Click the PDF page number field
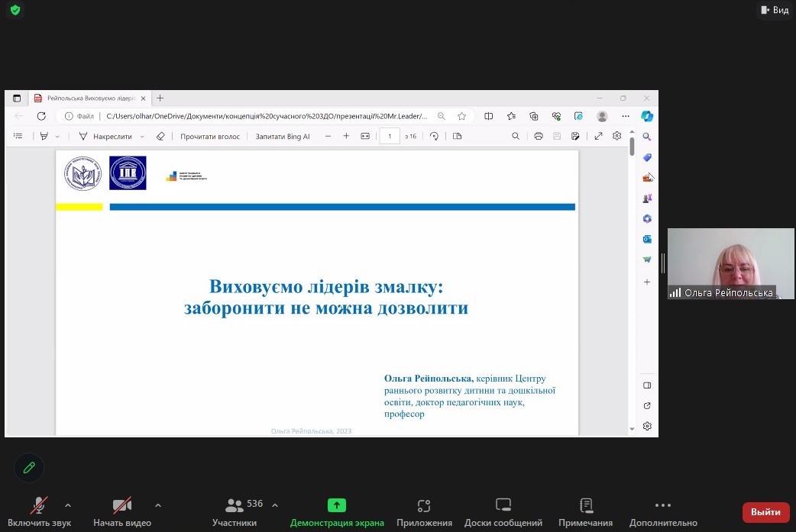796x532 pixels. tap(390, 137)
